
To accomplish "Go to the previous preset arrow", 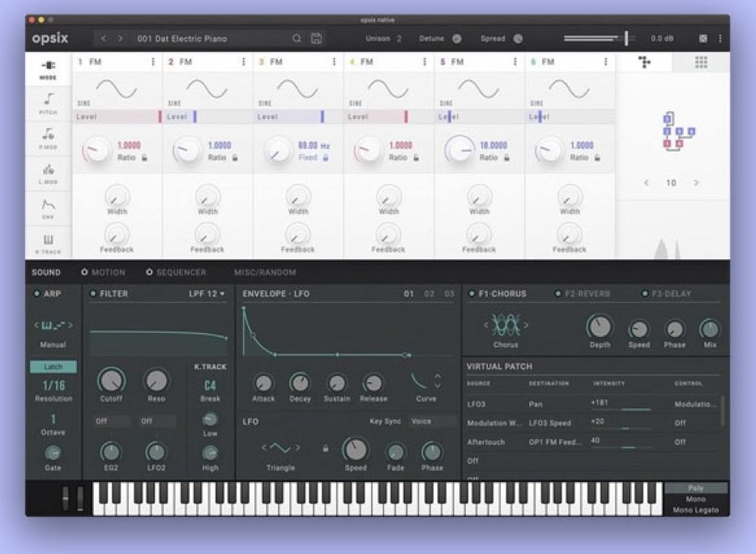I will 104,39.
